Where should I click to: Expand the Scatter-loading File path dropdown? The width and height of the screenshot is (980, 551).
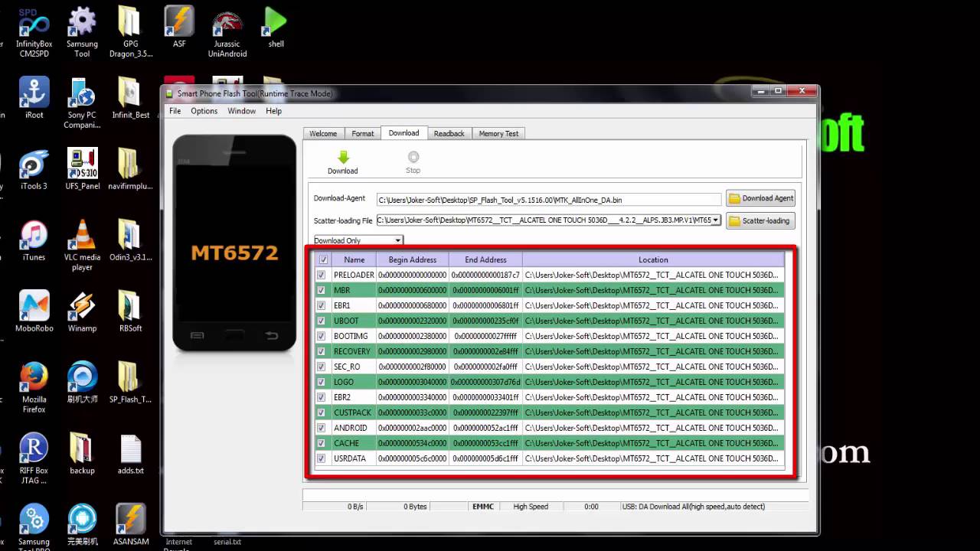(x=716, y=220)
